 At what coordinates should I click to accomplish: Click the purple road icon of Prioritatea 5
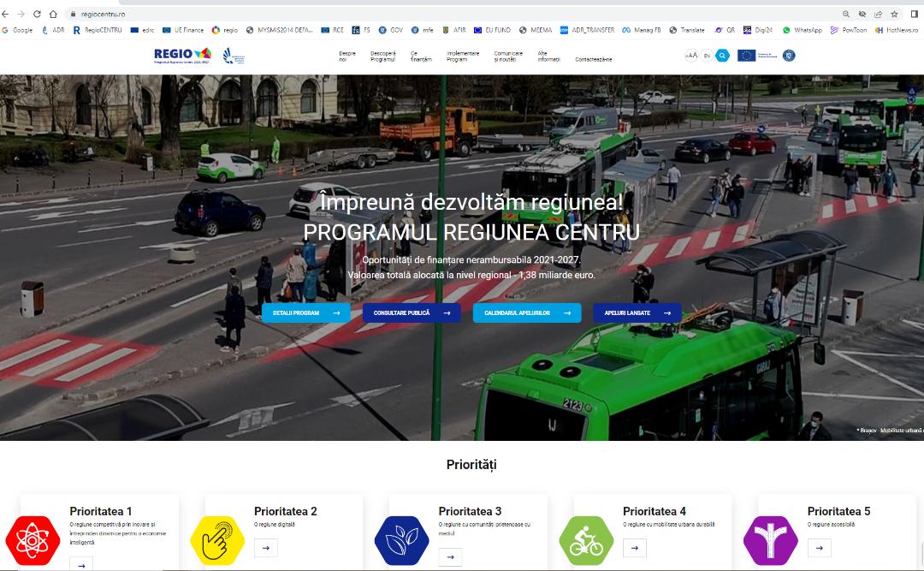click(x=771, y=541)
